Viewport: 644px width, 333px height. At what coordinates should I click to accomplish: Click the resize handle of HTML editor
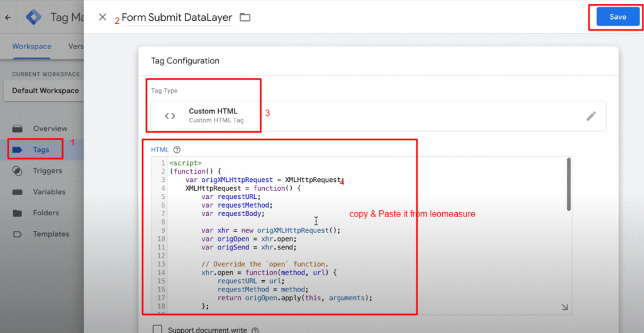(x=564, y=307)
